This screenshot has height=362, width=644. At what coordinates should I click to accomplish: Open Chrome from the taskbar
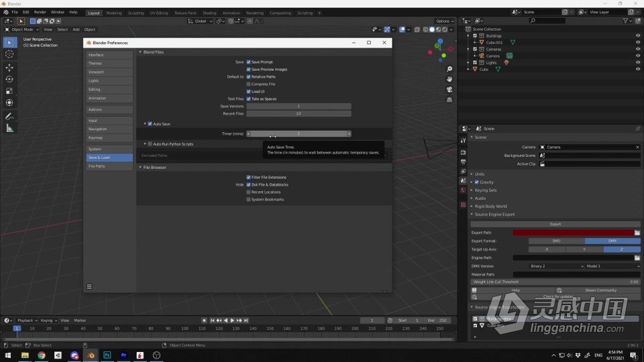(42, 355)
